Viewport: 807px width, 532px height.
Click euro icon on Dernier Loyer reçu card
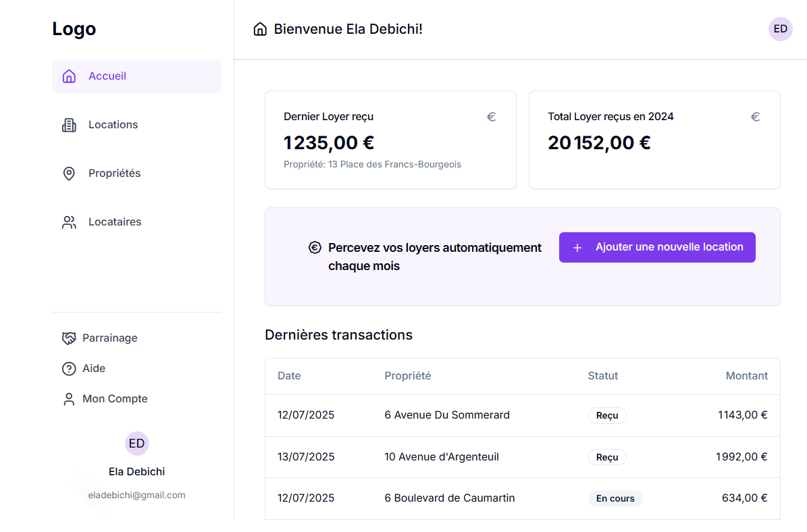tap(492, 117)
